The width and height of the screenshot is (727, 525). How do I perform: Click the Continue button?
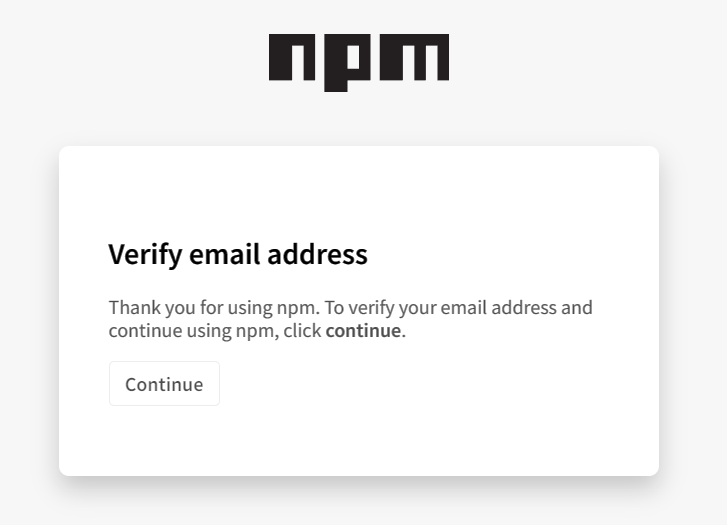164,384
